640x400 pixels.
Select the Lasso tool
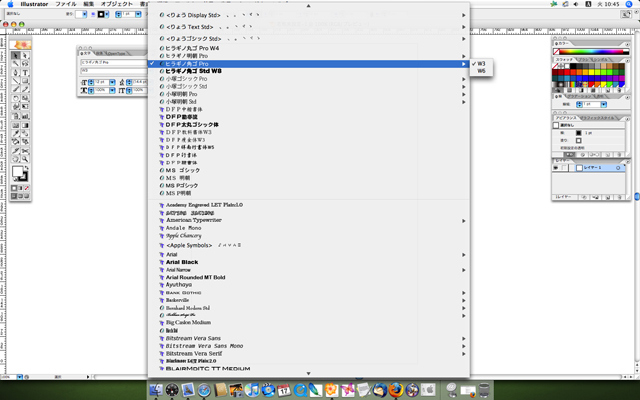tap(25, 64)
